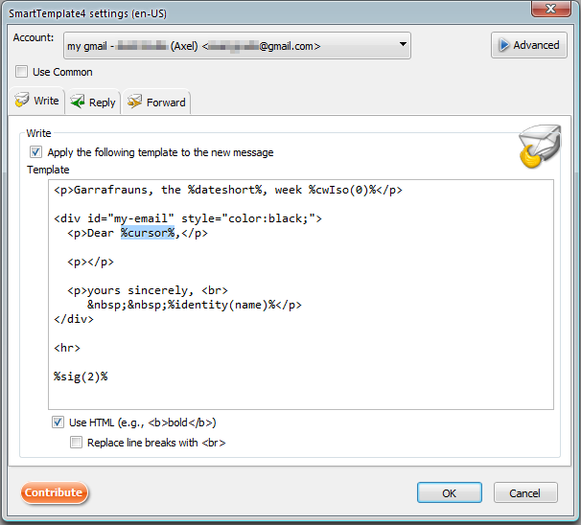Open the Account dropdown list
Viewport: 581px width, 525px height.
(237, 46)
